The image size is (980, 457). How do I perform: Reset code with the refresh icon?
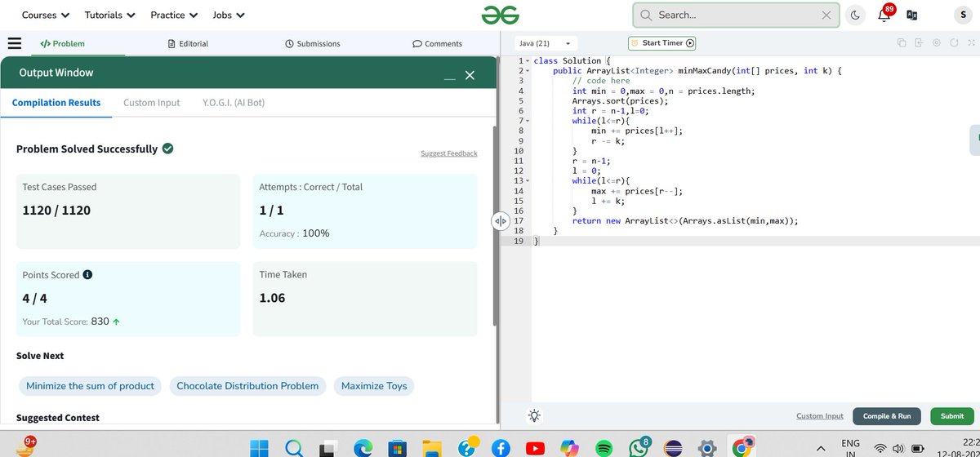click(x=954, y=43)
